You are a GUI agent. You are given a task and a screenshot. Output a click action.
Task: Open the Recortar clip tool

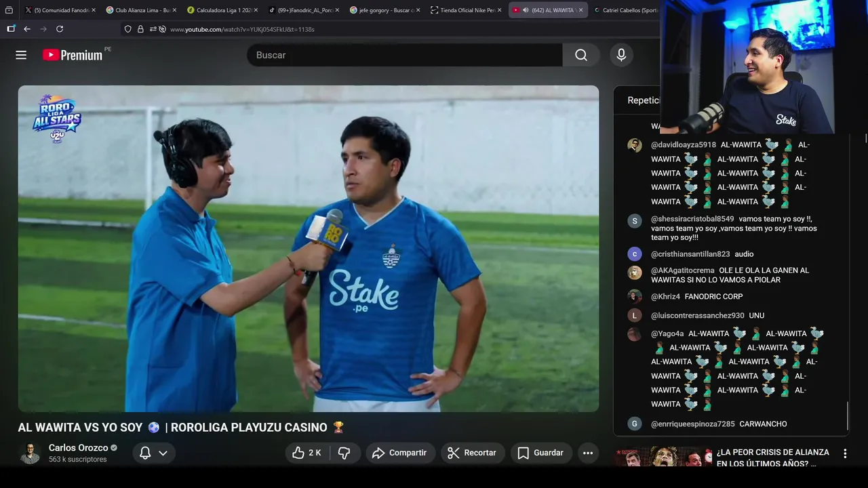coord(473,453)
